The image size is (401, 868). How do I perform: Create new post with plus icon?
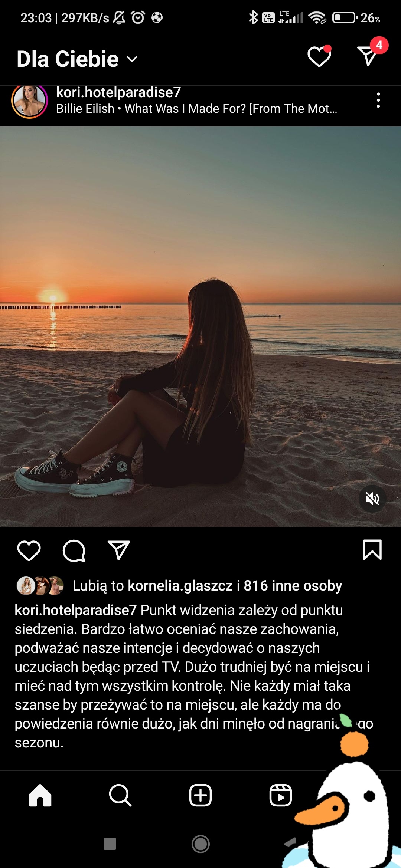[200, 795]
